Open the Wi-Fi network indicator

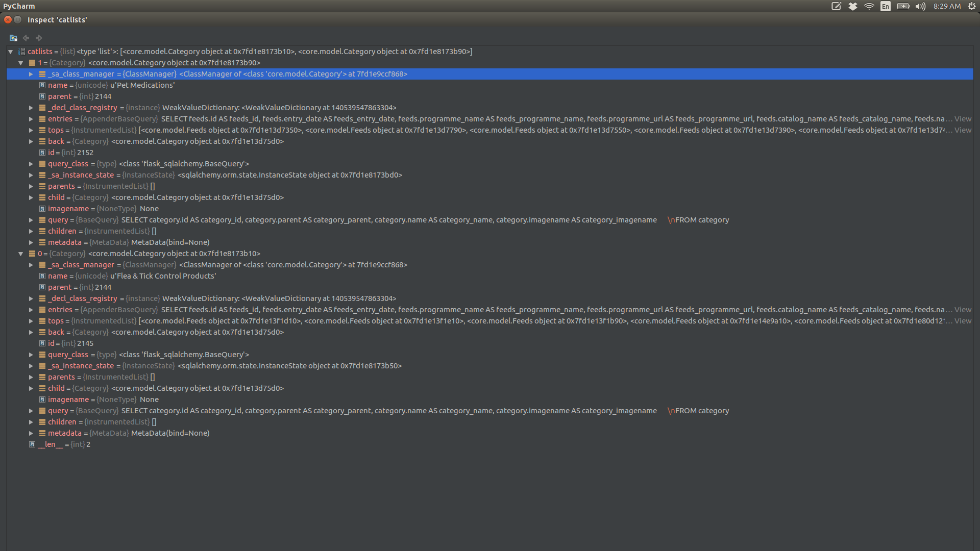pos(869,6)
